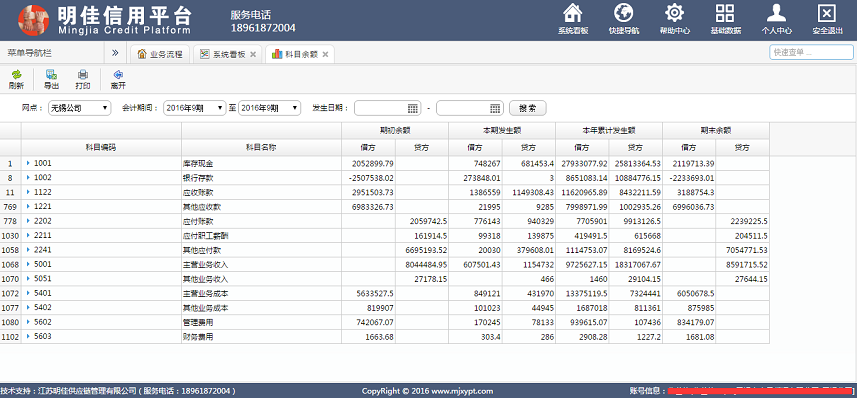The height and width of the screenshot is (398, 857).
Task: Expand account row 1001 库存现金
Action: [28, 163]
